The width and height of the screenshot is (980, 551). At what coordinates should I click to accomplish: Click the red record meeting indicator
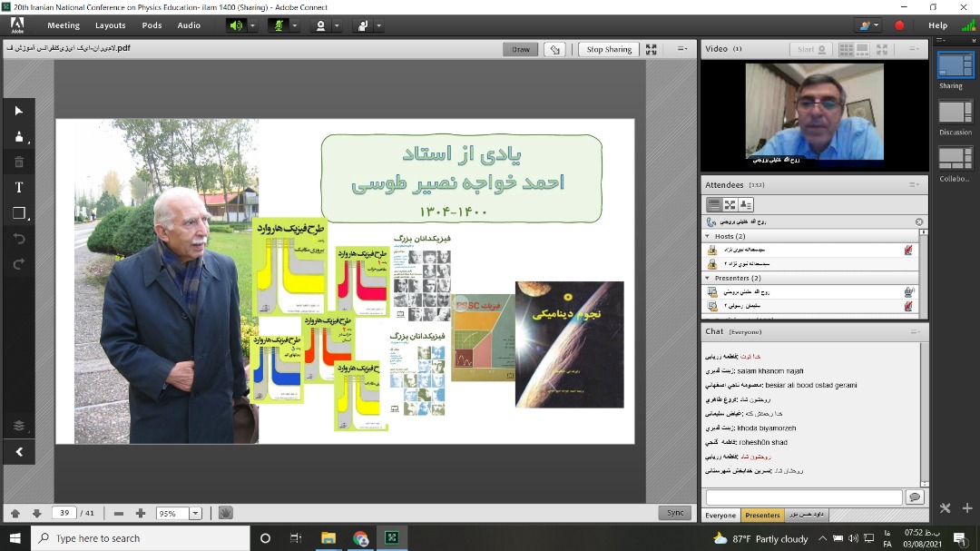coord(899,25)
